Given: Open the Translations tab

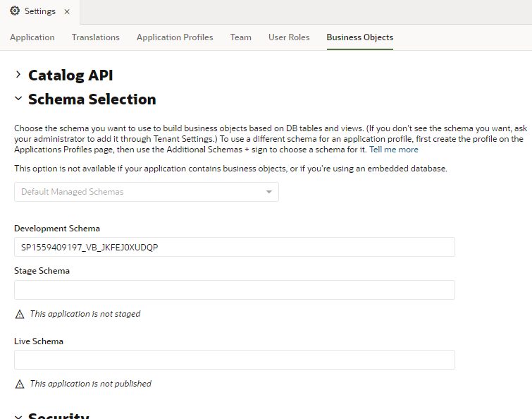Looking at the screenshot, I should pos(96,37).
